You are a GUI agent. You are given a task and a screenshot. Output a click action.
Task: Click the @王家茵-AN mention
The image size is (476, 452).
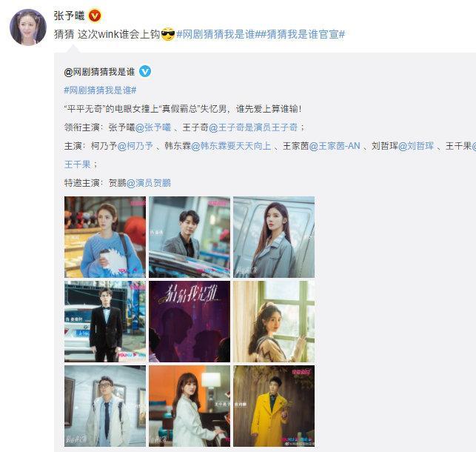point(335,146)
